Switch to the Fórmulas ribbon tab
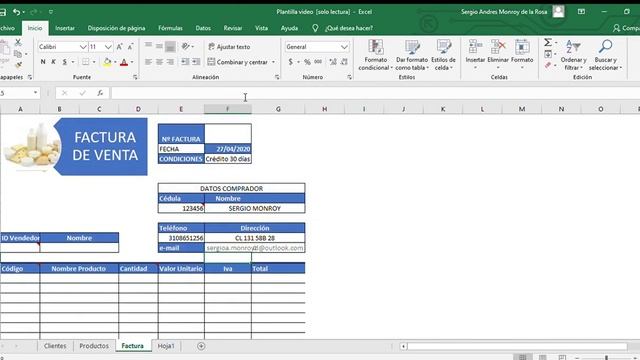The width and height of the screenshot is (640, 360). (x=170, y=28)
